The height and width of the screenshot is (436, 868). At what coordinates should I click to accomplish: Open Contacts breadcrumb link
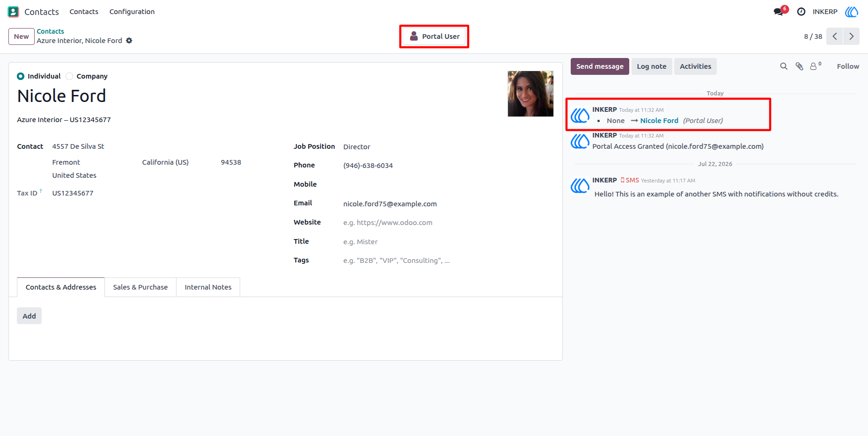pyautogui.click(x=51, y=31)
